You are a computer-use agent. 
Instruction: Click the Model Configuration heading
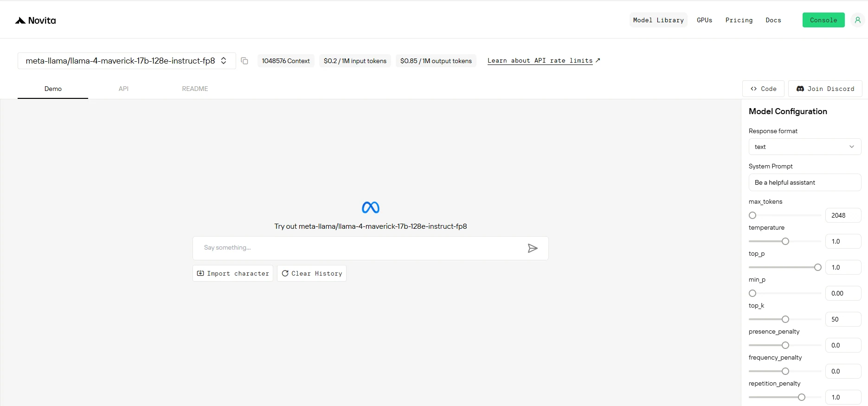788,111
